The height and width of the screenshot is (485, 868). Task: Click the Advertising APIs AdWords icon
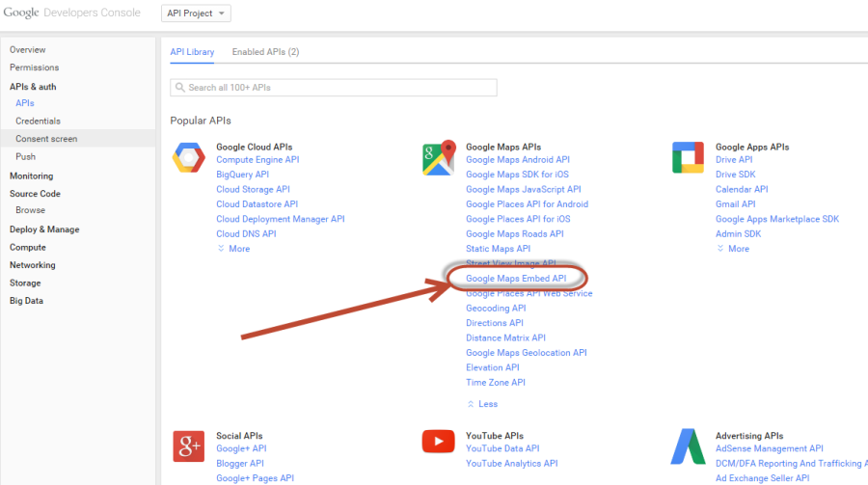(688, 446)
